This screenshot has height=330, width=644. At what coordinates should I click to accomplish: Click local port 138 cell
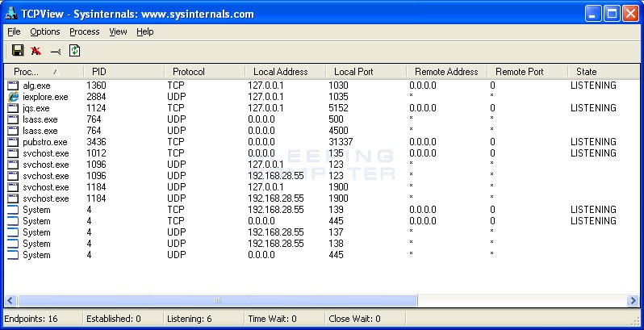pyautogui.click(x=336, y=244)
